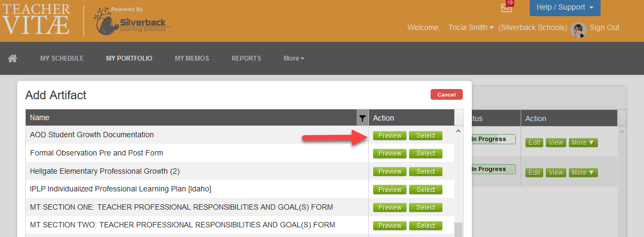Click the Sign Out link
644x237 pixels.
[604, 27]
